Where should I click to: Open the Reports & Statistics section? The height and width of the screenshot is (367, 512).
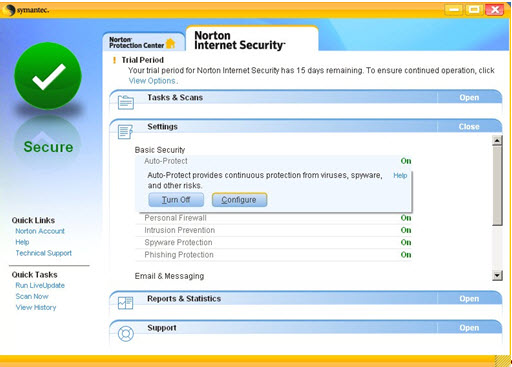(469, 299)
